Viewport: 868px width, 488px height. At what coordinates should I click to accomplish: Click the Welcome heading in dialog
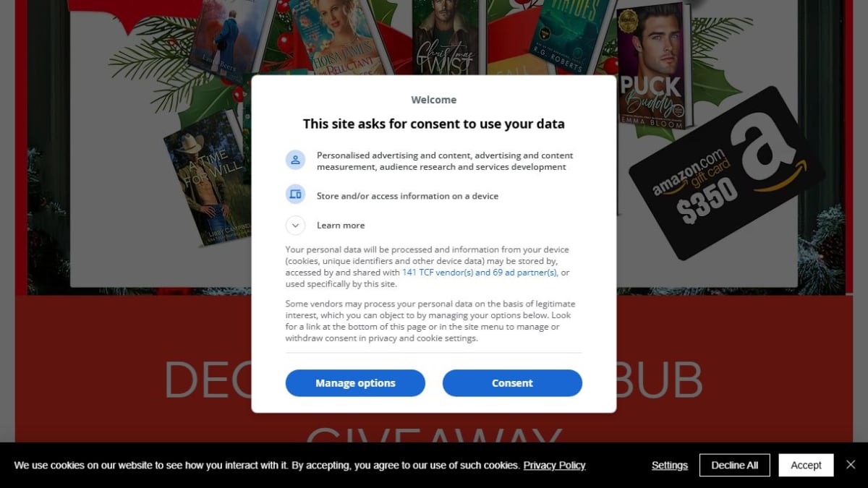click(434, 100)
